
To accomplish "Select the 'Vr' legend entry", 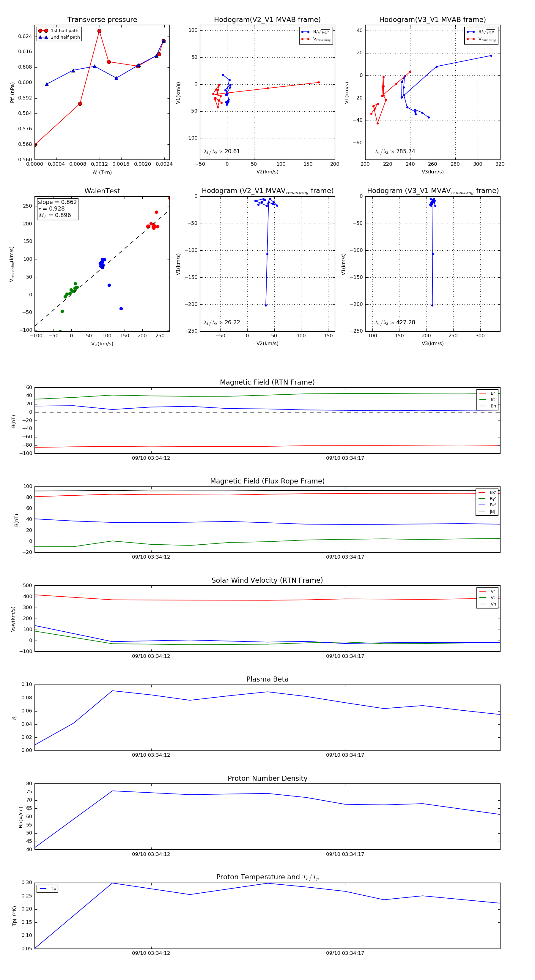I will 487,592.
